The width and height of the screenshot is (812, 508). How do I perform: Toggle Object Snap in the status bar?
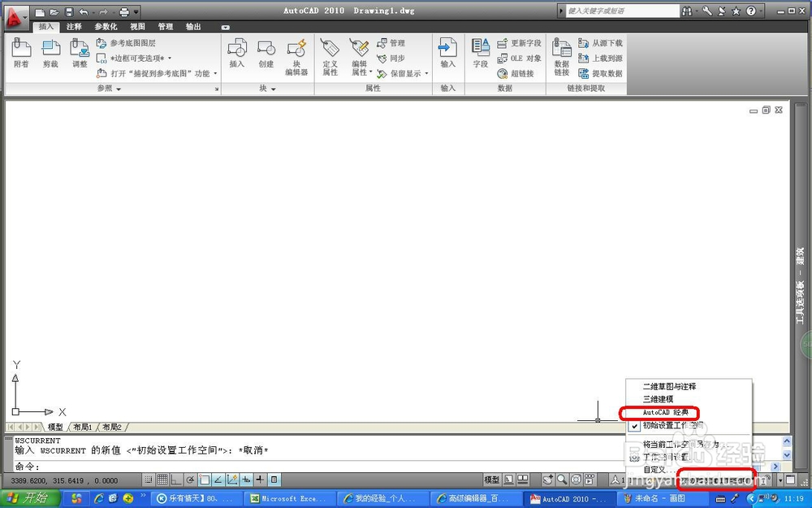pos(204,480)
